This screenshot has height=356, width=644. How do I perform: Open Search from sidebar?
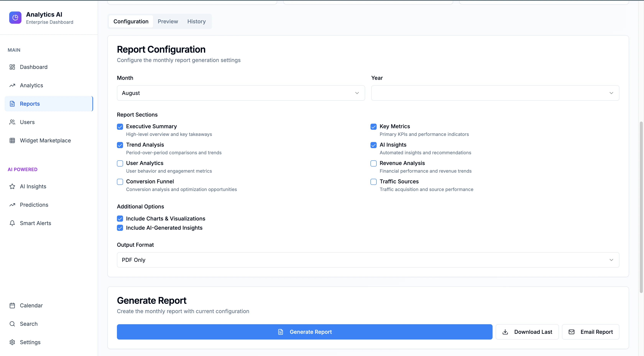click(x=49, y=324)
